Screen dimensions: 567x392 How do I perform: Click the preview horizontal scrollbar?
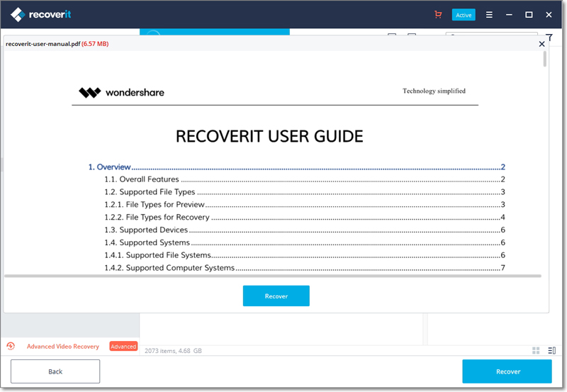point(273,276)
